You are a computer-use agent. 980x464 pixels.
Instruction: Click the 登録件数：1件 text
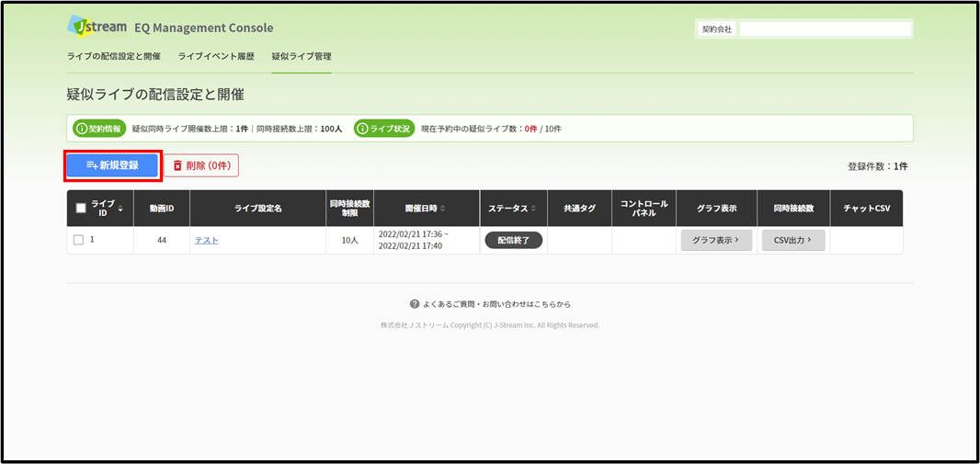pos(878,166)
